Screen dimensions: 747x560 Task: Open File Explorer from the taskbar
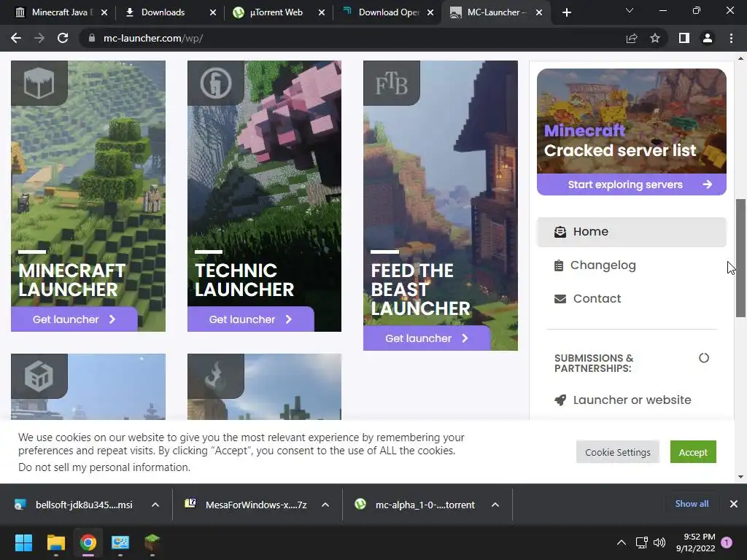click(55, 542)
